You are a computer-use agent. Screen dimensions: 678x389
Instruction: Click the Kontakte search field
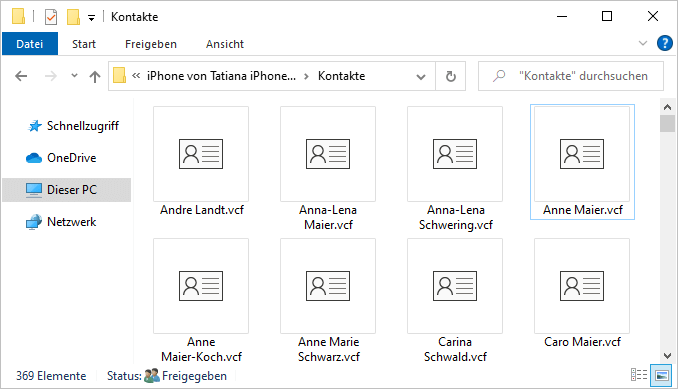point(571,76)
